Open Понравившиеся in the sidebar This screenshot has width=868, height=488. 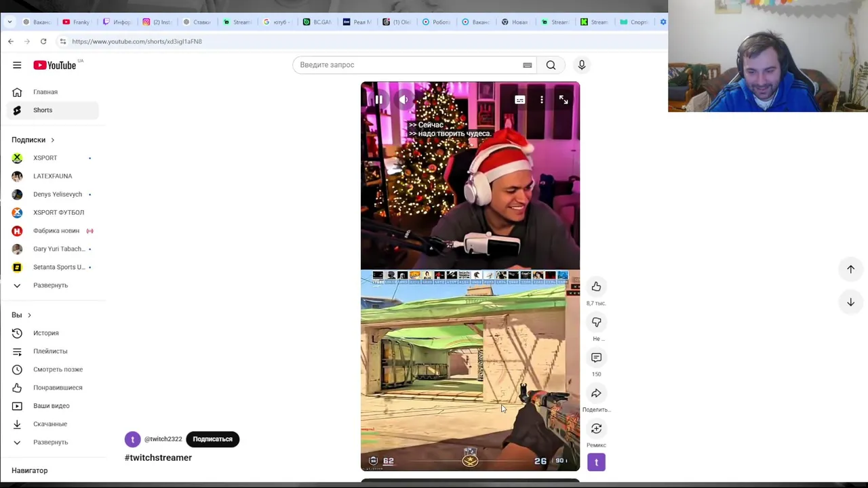pyautogui.click(x=53, y=388)
